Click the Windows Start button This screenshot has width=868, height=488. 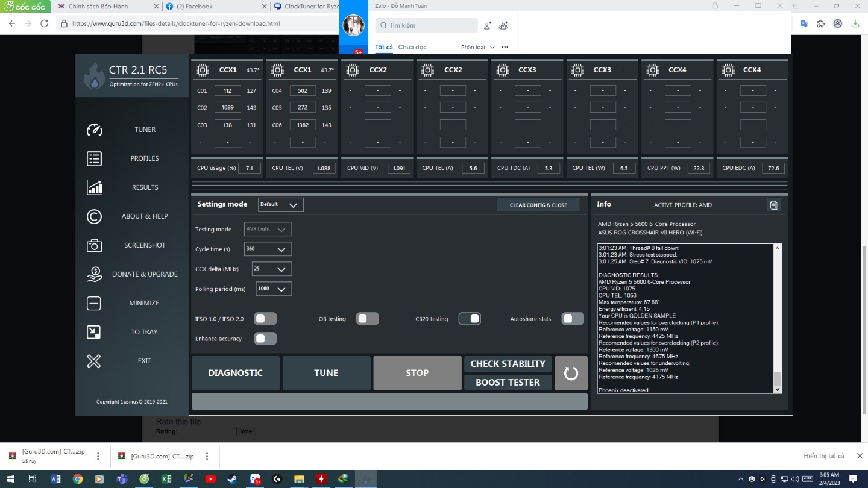point(10,479)
